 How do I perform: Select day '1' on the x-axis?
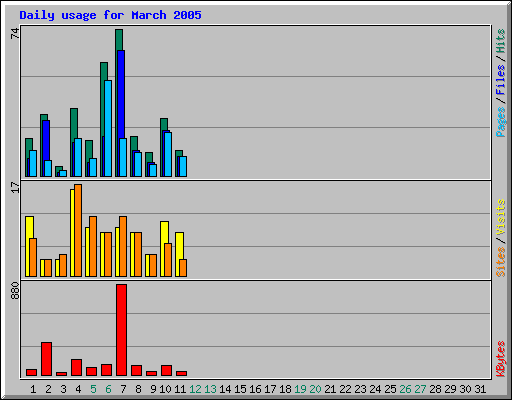point(33,389)
